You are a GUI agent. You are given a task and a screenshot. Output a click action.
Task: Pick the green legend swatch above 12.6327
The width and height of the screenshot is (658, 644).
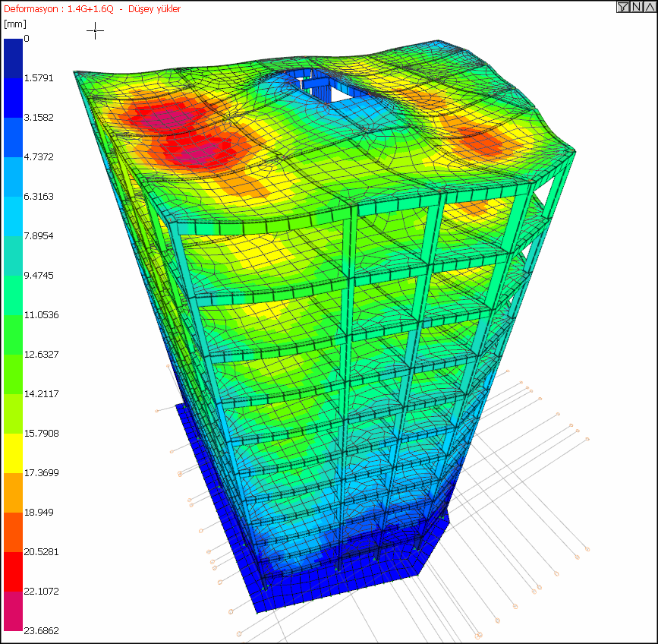pos(13,334)
